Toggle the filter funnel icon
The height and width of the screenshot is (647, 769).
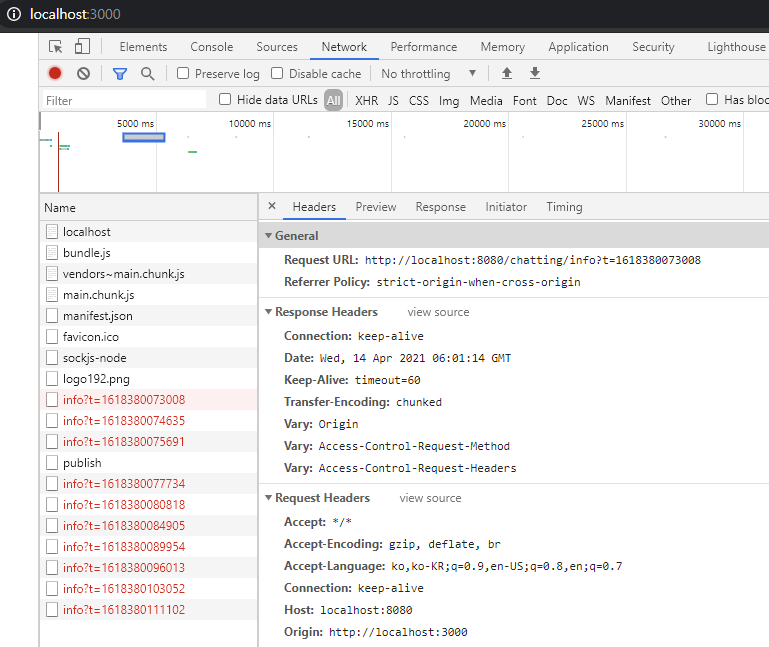point(120,74)
